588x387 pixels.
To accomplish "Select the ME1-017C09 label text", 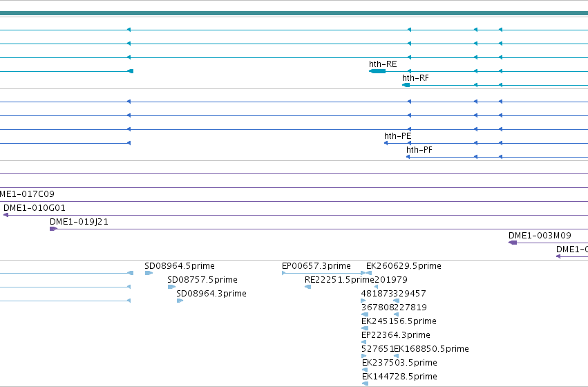I will point(27,194).
